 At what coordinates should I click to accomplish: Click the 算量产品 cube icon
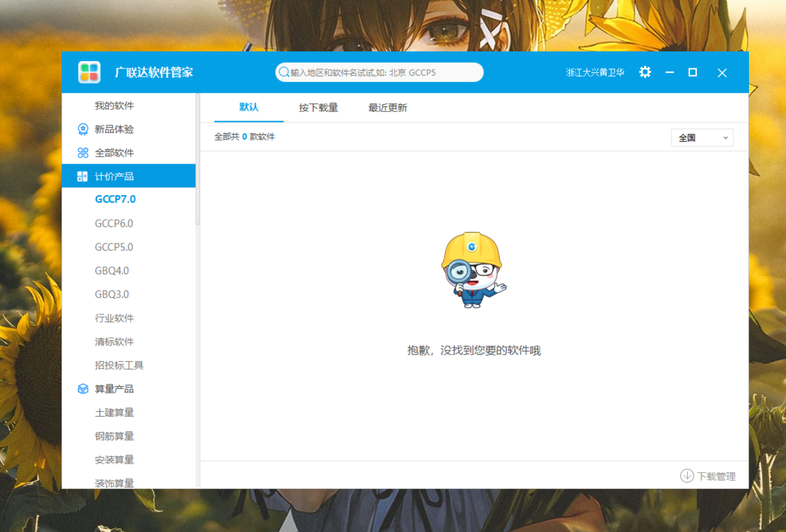(x=83, y=389)
